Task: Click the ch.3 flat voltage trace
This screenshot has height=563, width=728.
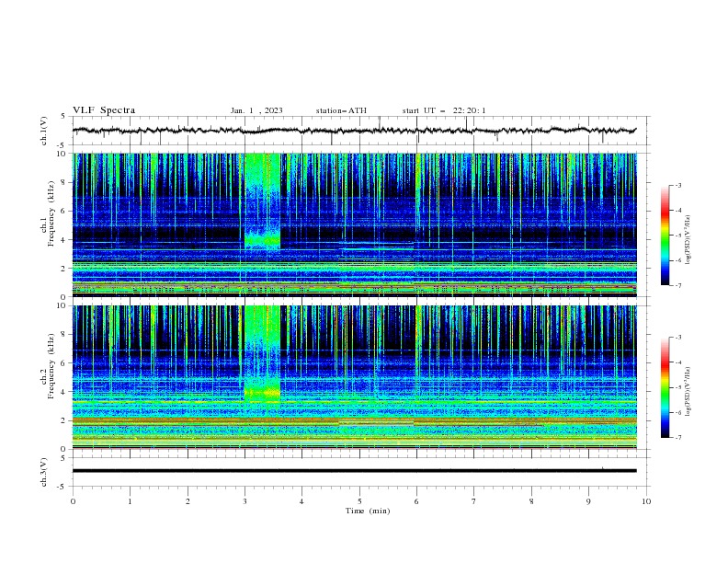Action: click(x=354, y=471)
